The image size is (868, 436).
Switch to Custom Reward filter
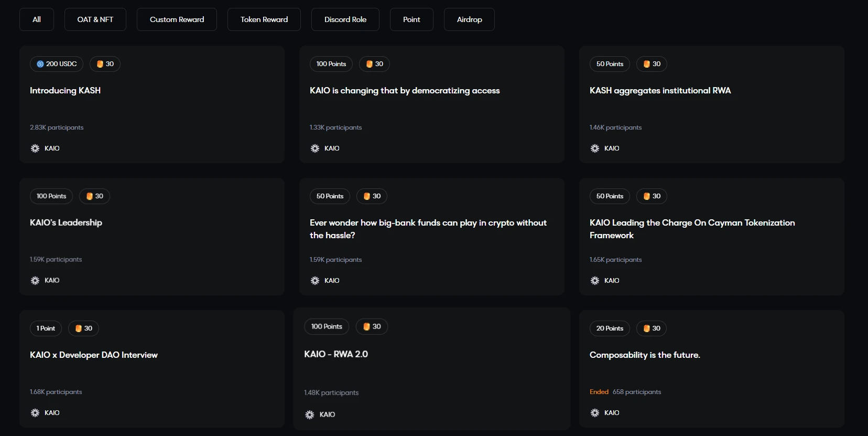(x=177, y=19)
